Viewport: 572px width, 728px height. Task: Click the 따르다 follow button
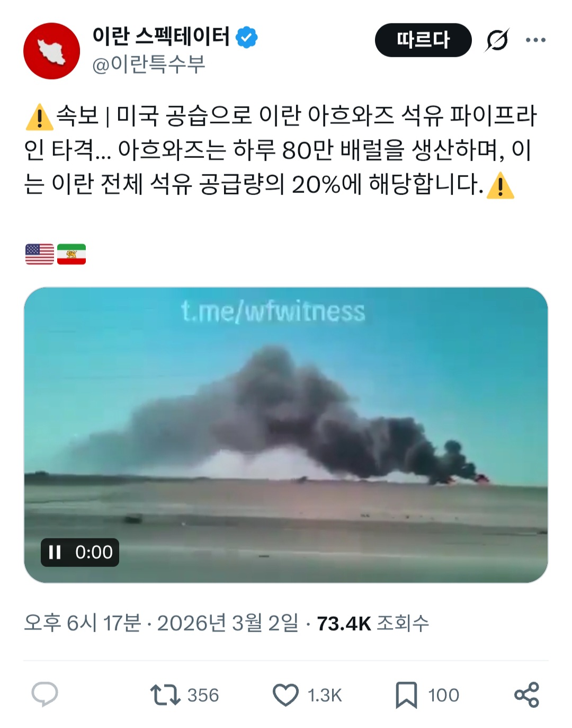point(423,40)
